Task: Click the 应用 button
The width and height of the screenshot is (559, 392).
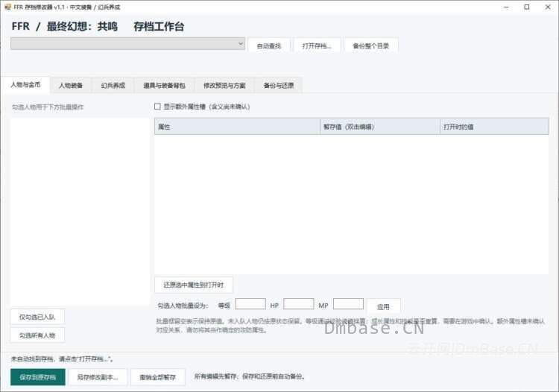Action: click(x=383, y=306)
